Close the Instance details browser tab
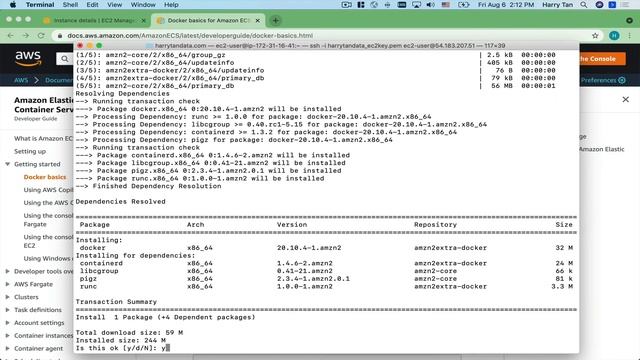Screen dimensions: 640x360 (x=143, y=20)
